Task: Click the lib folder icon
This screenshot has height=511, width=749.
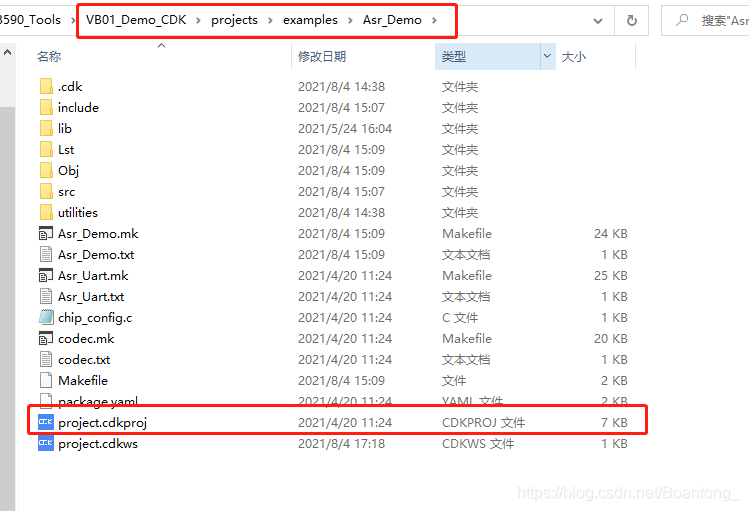Action: [x=46, y=128]
